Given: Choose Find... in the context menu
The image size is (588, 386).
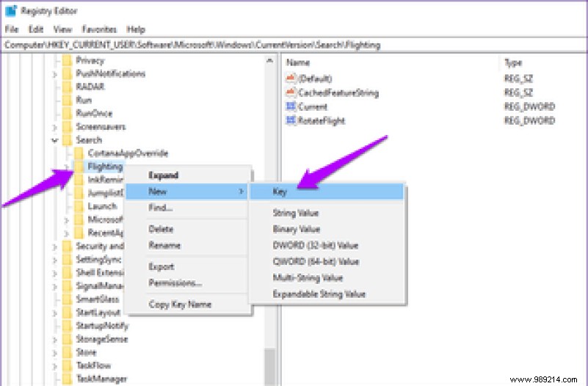Looking at the screenshot, I should coord(186,208).
